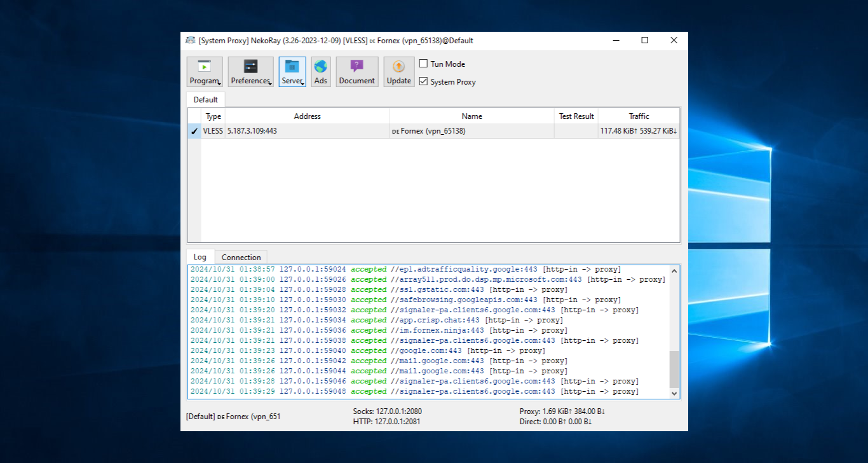Click the Update arrow icon

[x=398, y=66]
